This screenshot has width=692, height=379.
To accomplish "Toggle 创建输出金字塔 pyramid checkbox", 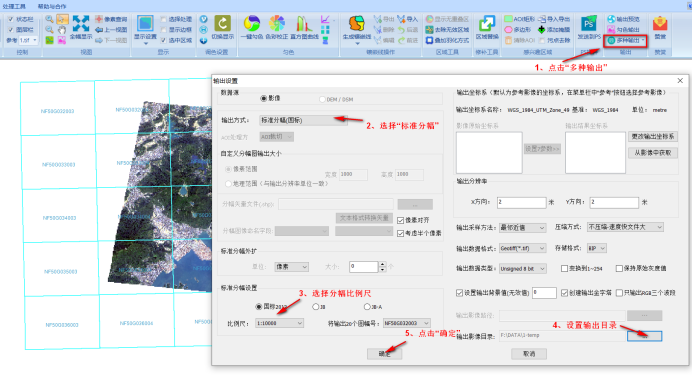I will 564,293.
